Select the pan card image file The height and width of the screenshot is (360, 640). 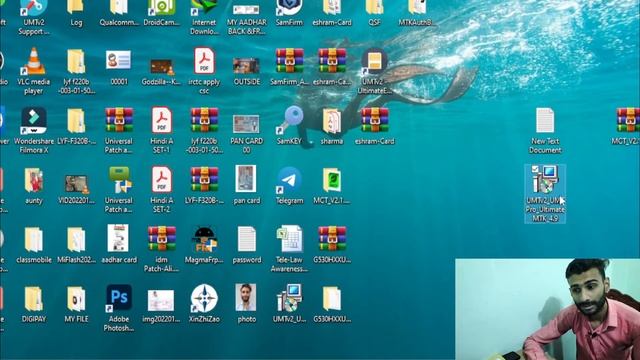click(x=247, y=180)
